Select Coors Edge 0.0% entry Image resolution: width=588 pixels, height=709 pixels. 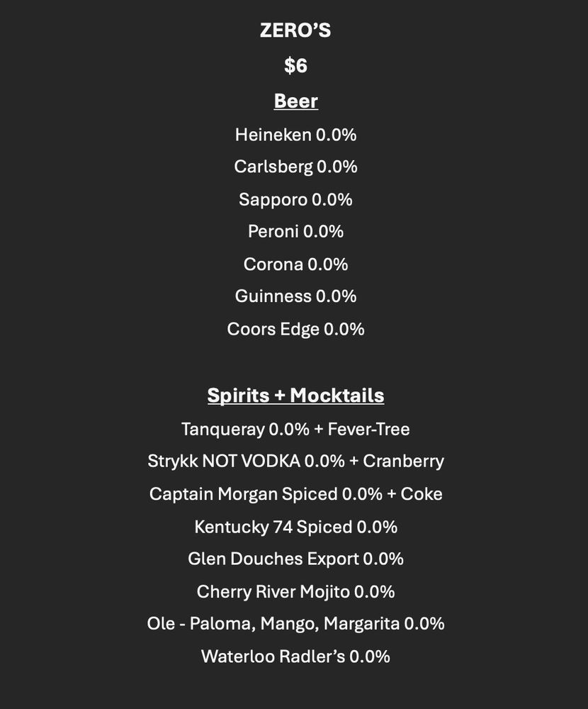click(295, 329)
